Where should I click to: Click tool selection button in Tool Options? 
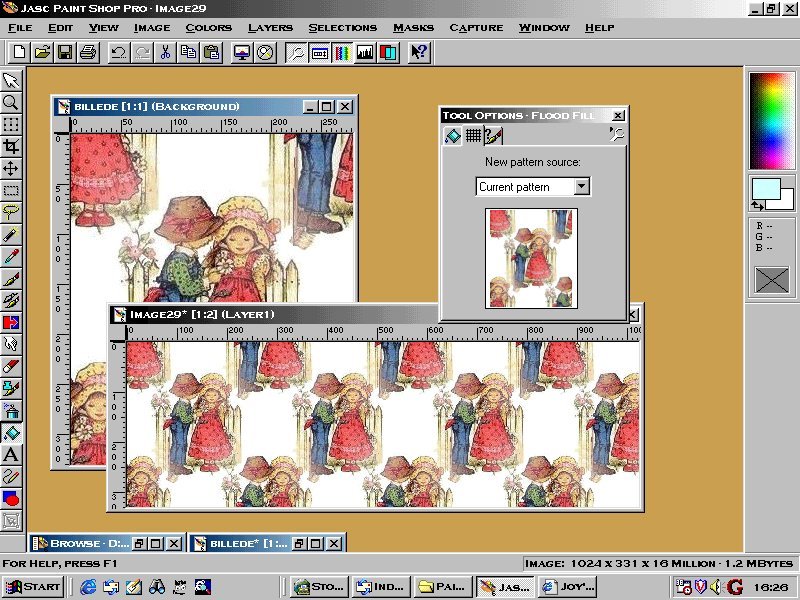coord(616,134)
